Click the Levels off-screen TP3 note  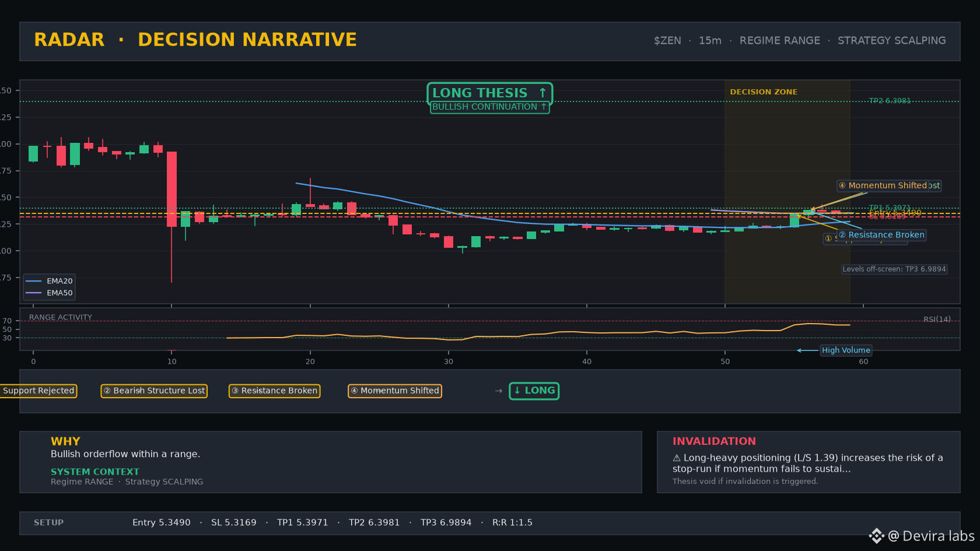894,269
